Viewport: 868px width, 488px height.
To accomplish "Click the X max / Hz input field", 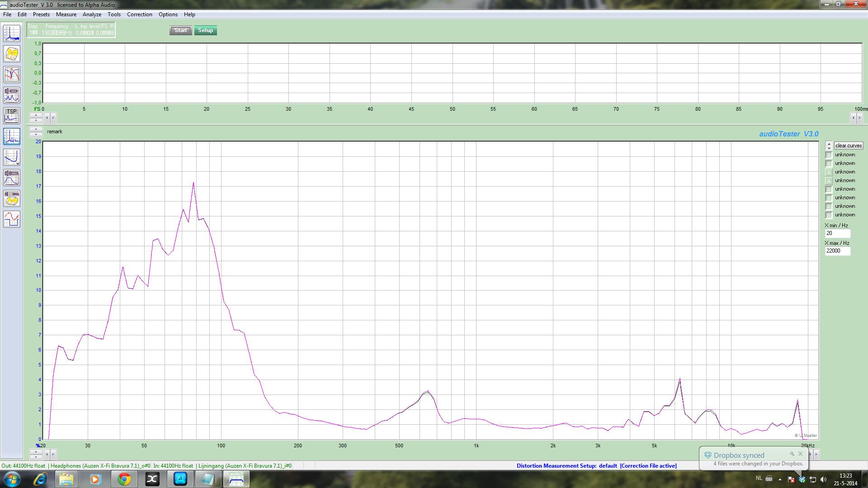I will pos(837,251).
